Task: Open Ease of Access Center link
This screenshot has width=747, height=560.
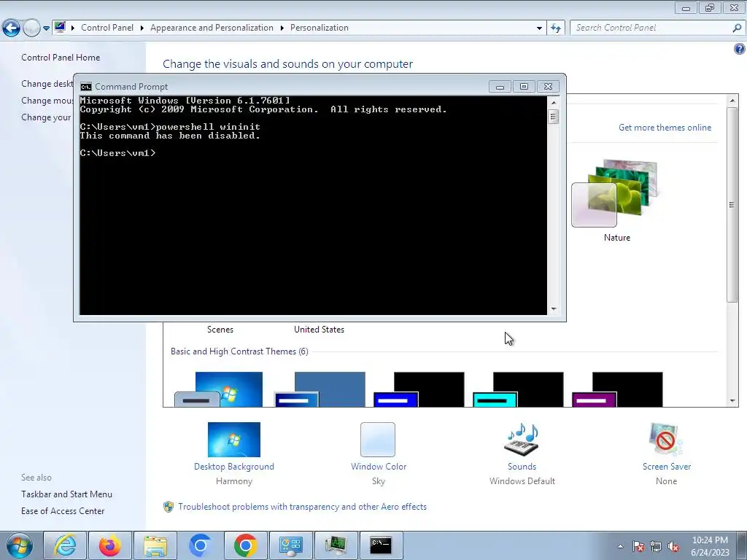Action: 63,511
